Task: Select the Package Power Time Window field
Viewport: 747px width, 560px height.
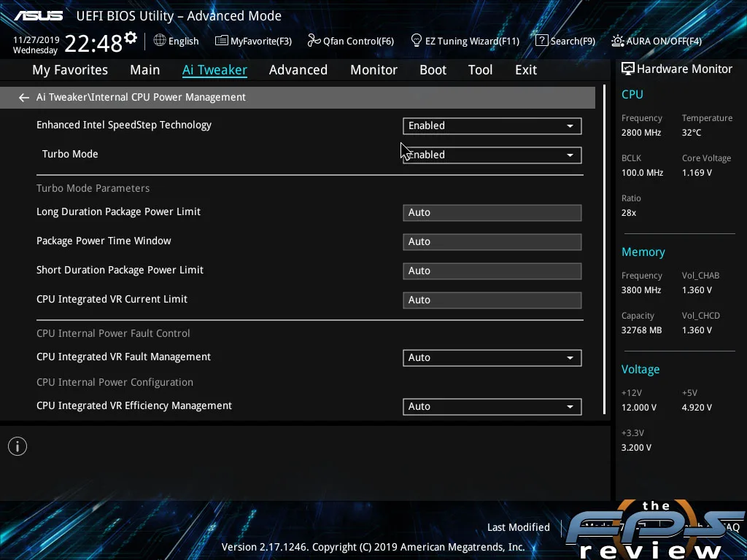Action: [492, 242]
